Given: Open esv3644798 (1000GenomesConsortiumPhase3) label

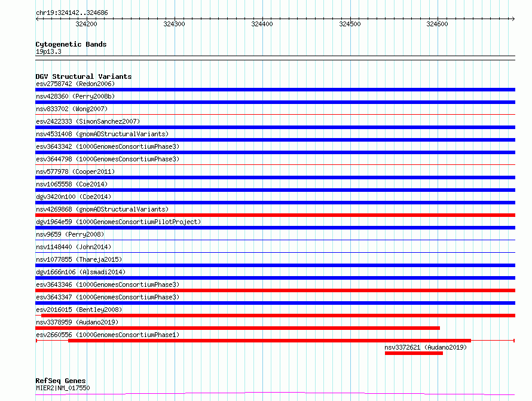Looking at the screenshot, I should (108, 159).
